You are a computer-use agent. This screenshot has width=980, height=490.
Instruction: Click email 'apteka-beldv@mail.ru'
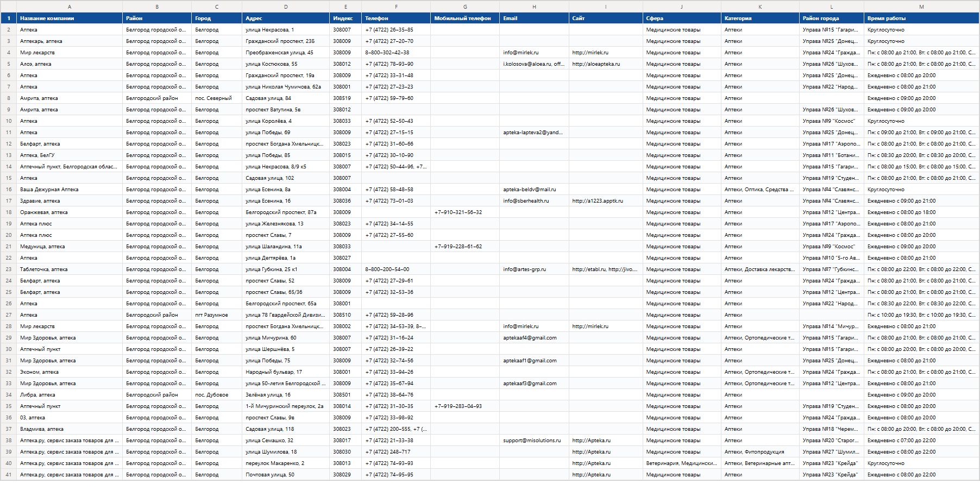point(534,190)
